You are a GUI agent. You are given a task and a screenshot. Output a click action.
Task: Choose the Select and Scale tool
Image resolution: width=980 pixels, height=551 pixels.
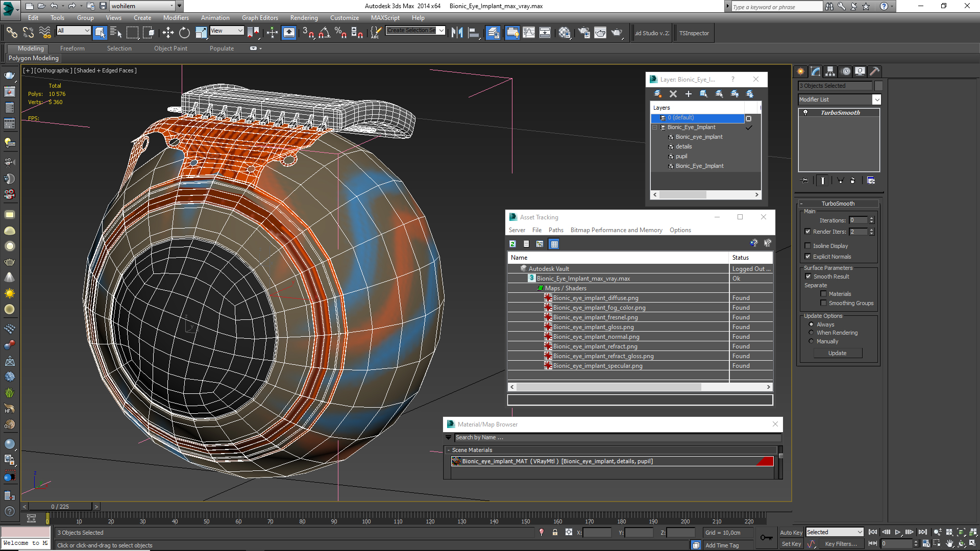coord(201,33)
